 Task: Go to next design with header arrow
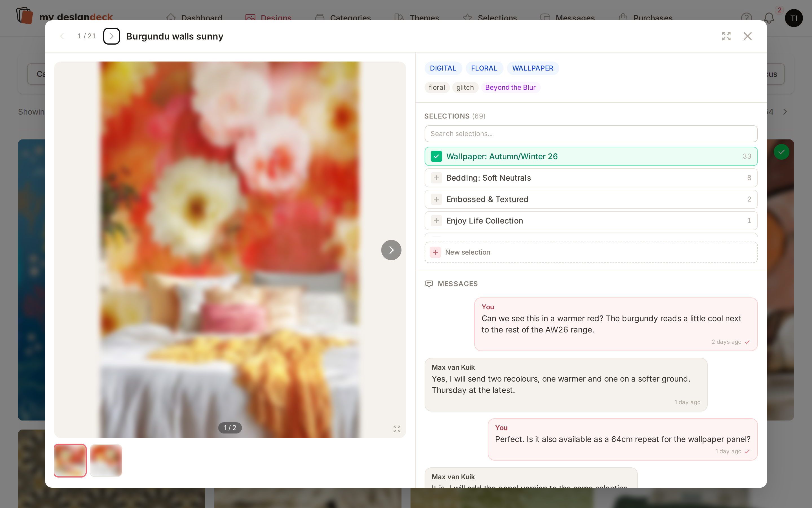tap(111, 36)
